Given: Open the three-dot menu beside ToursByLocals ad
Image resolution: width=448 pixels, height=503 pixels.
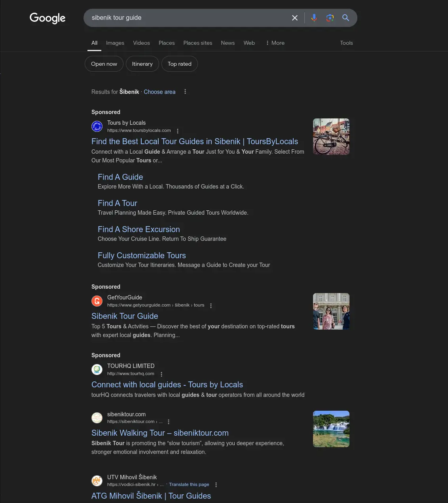Looking at the screenshot, I should (x=178, y=131).
